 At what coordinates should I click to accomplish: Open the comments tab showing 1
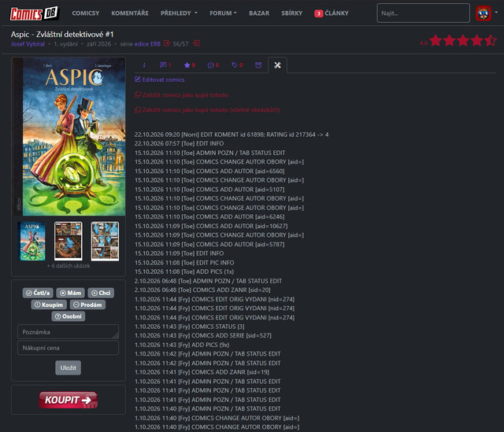tap(165, 65)
